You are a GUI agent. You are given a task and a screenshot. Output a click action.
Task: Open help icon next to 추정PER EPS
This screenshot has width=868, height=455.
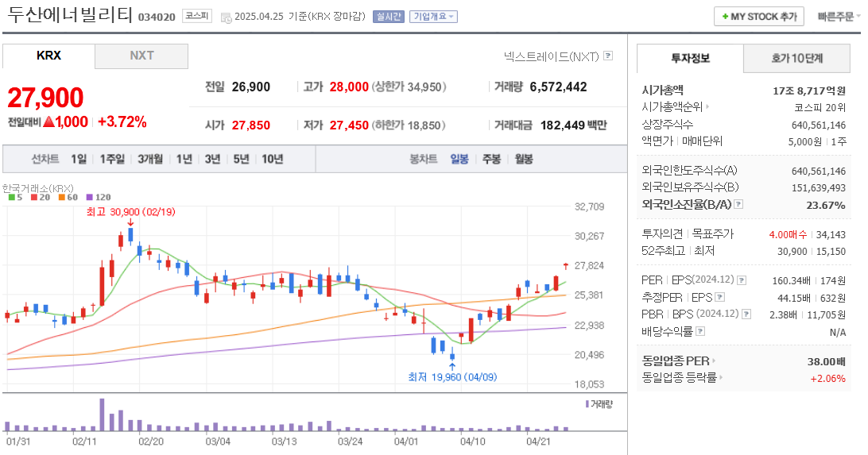click(719, 298)
